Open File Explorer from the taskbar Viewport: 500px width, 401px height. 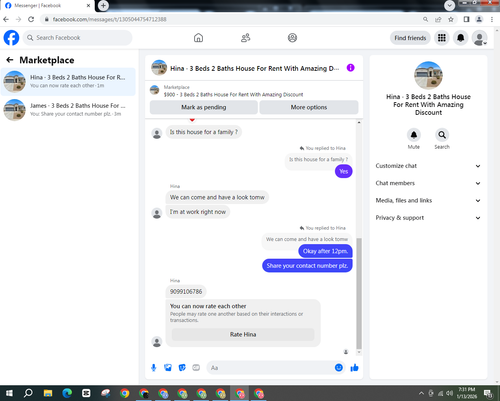click(x=48, y=393)
